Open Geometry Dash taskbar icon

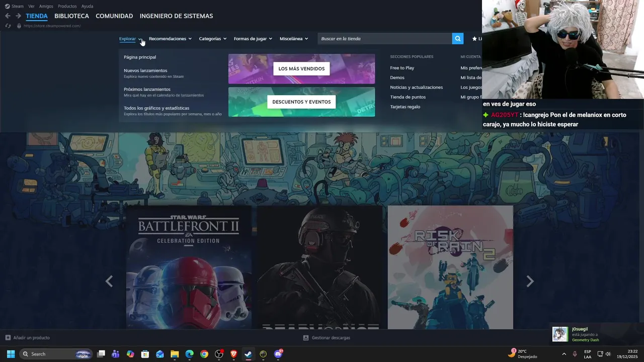(x=263, y=354)
